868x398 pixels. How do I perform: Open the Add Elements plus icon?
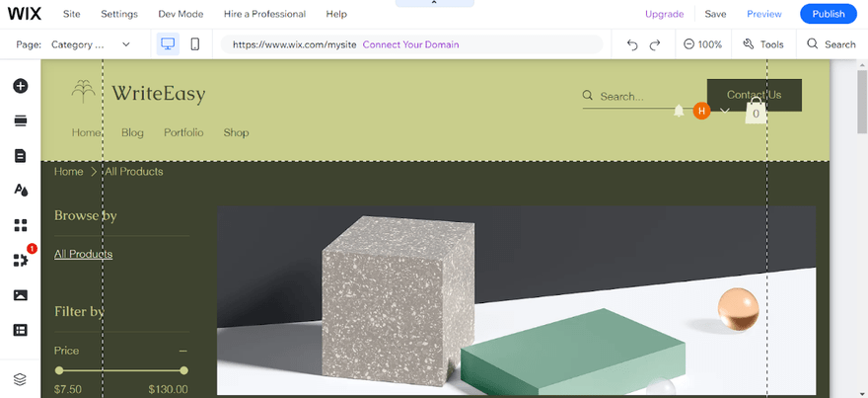tap(21, 86)
